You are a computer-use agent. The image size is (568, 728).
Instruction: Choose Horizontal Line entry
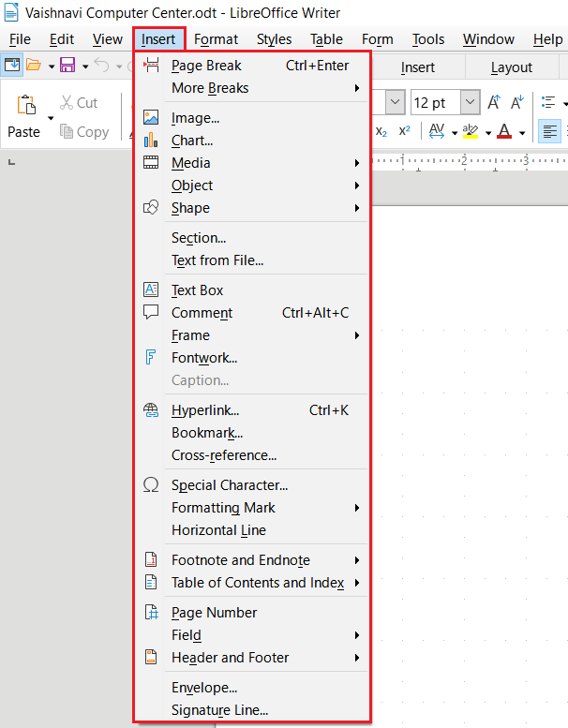(x=218, y=529)
